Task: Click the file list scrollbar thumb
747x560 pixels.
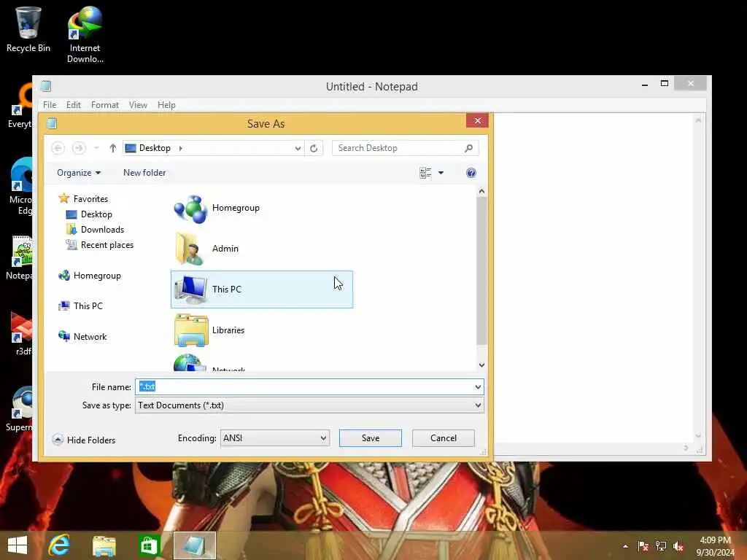Action: 481,270
